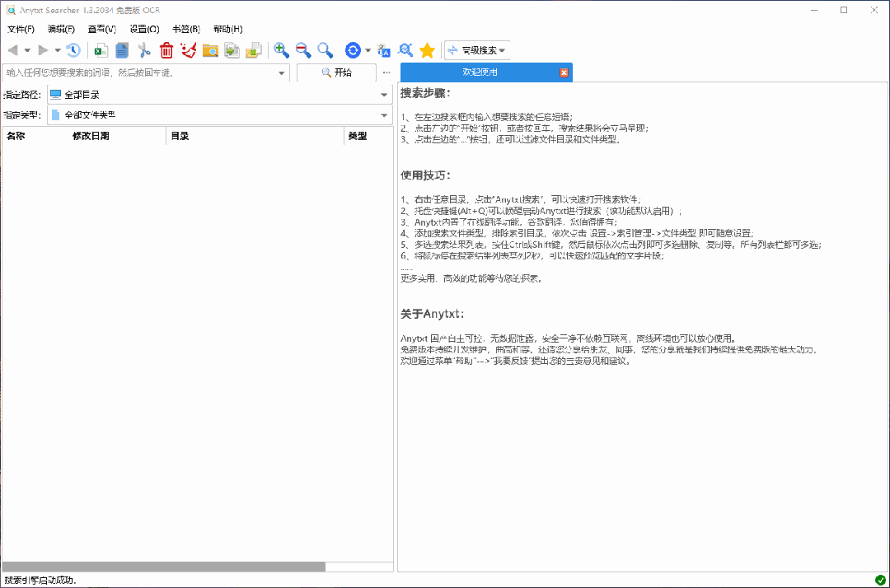
Task: Expand the search box history dropdown
Action: point(282,73)
